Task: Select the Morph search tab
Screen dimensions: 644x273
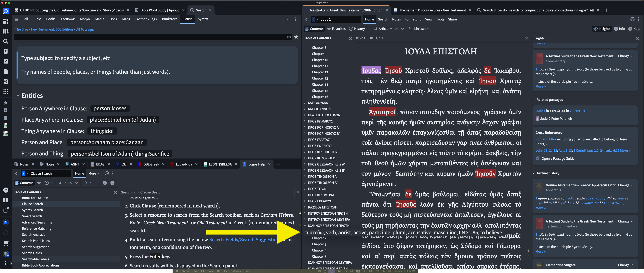Action: (85, 19)
